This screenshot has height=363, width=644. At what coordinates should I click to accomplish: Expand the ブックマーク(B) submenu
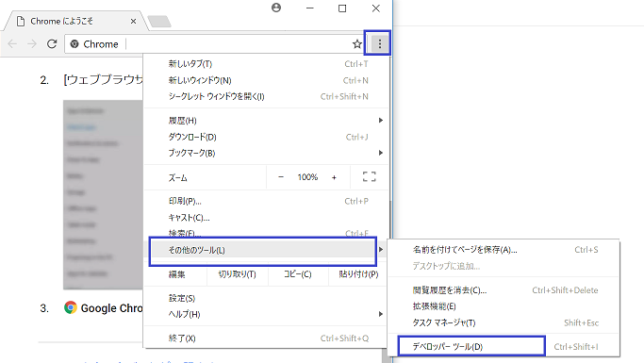click(266, 153)
